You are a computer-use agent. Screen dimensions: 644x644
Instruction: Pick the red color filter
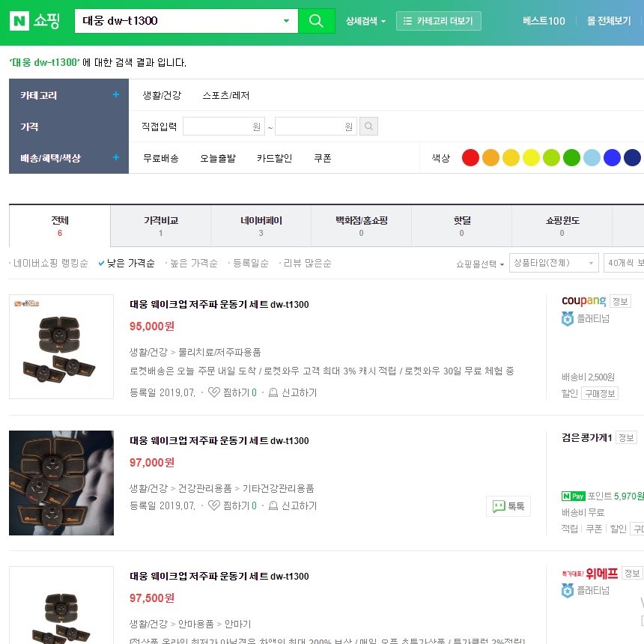click(470, 158)
